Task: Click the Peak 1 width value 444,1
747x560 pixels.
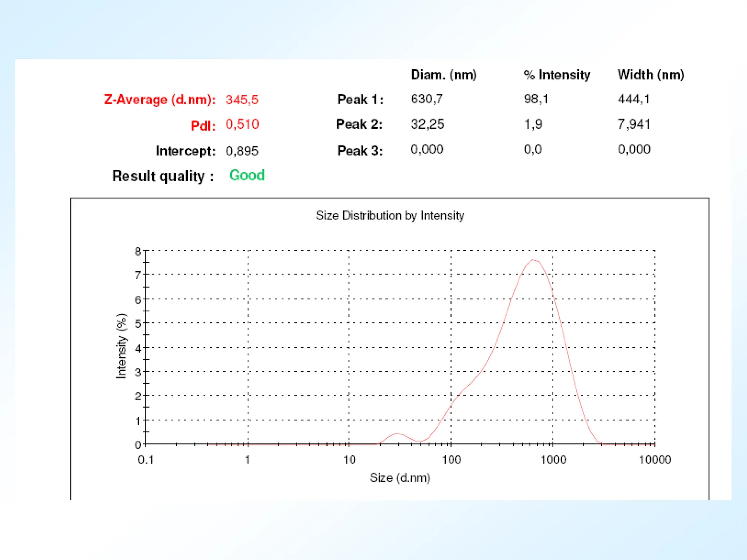Action: pos(634,99)
